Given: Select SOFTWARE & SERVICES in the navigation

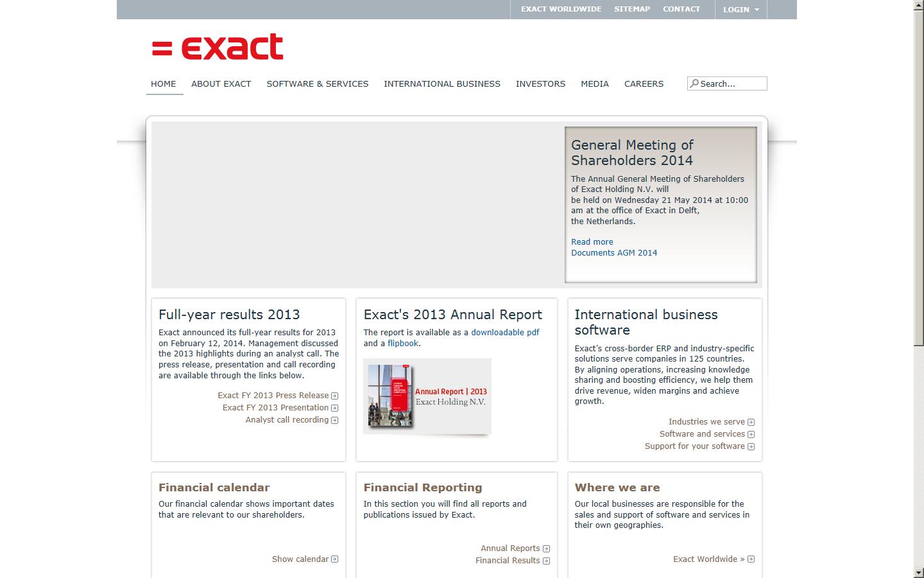Looking at the screenshot, I should 317,83.
